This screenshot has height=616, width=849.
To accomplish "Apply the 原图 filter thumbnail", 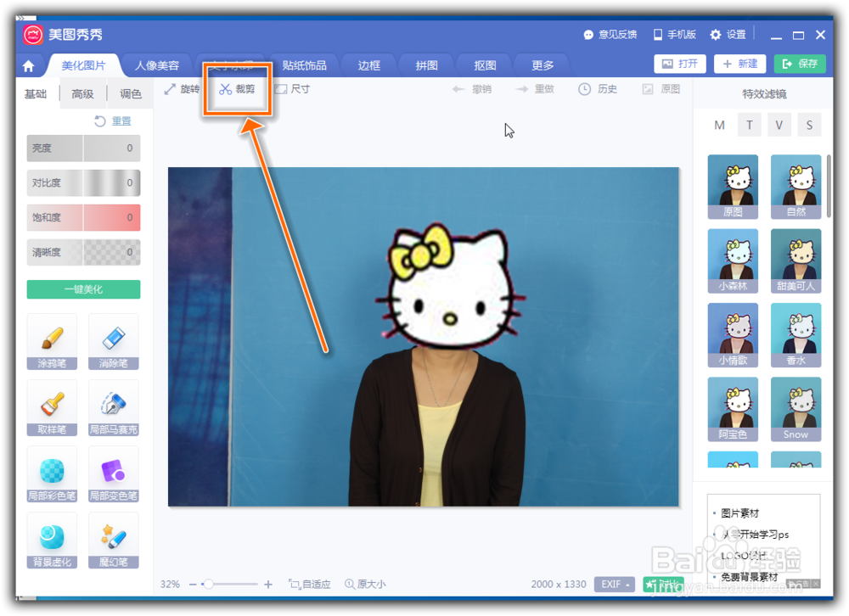I will (x=734, y=187).
